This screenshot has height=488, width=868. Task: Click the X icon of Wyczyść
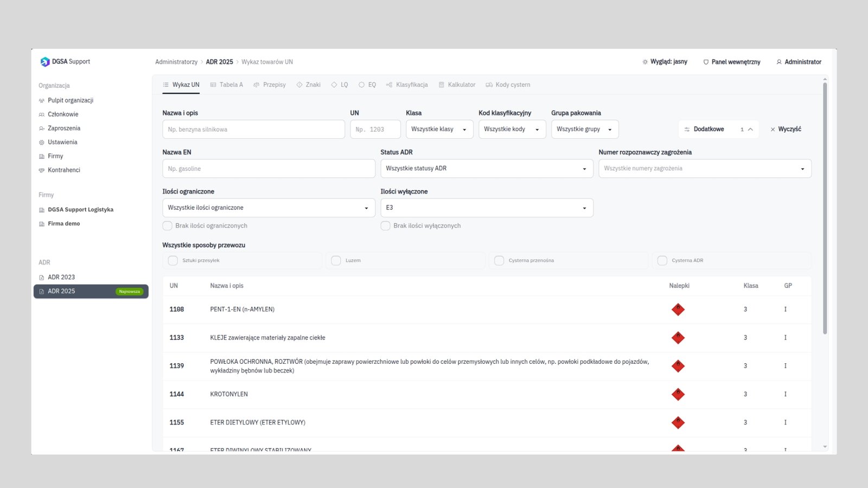click(x=773, y=129)
